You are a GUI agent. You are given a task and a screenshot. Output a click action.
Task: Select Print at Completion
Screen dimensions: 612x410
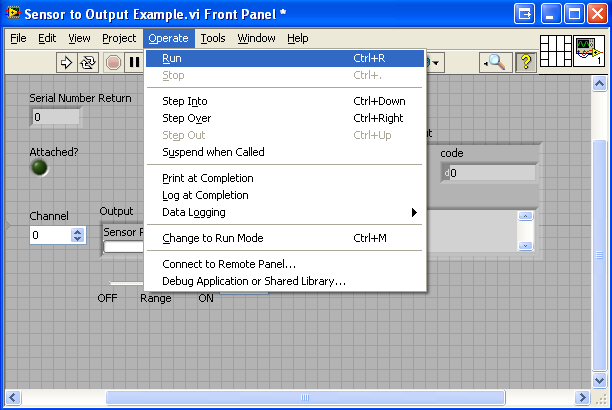284,178
